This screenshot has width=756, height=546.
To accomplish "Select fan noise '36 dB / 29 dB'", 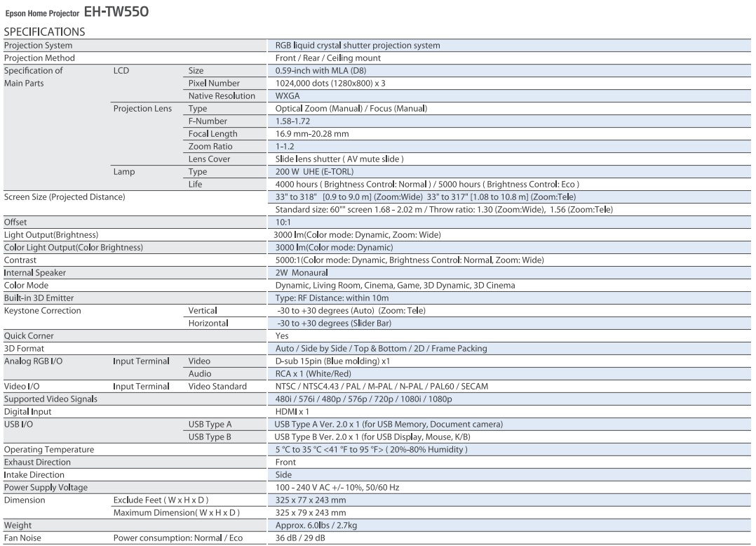I will [300, 538].
